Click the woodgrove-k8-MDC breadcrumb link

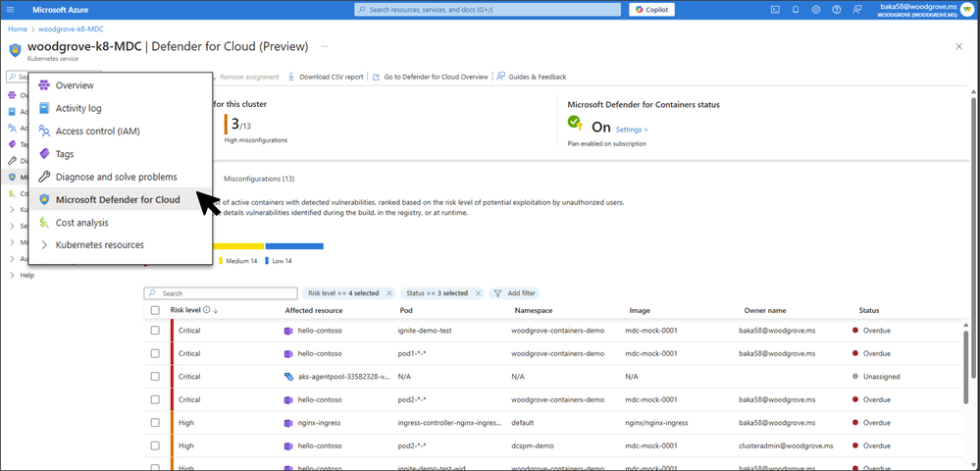click(x=72, y=28)
